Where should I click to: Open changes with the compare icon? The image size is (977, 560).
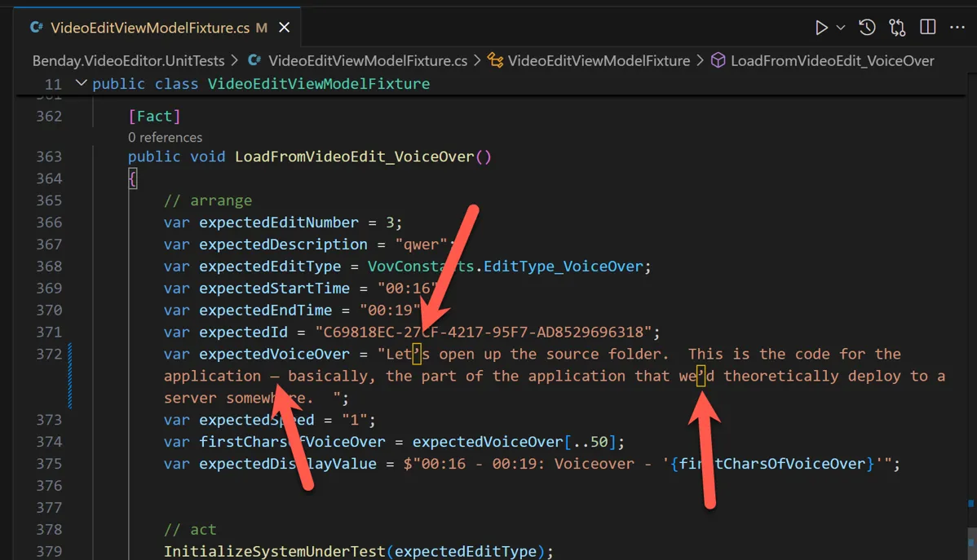click(x=897, y=28)
